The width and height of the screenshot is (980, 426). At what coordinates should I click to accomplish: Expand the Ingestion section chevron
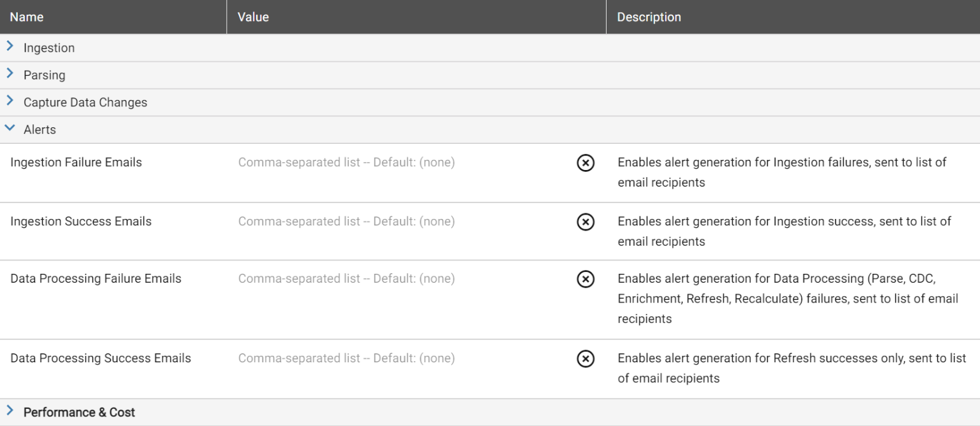(10, 48)
